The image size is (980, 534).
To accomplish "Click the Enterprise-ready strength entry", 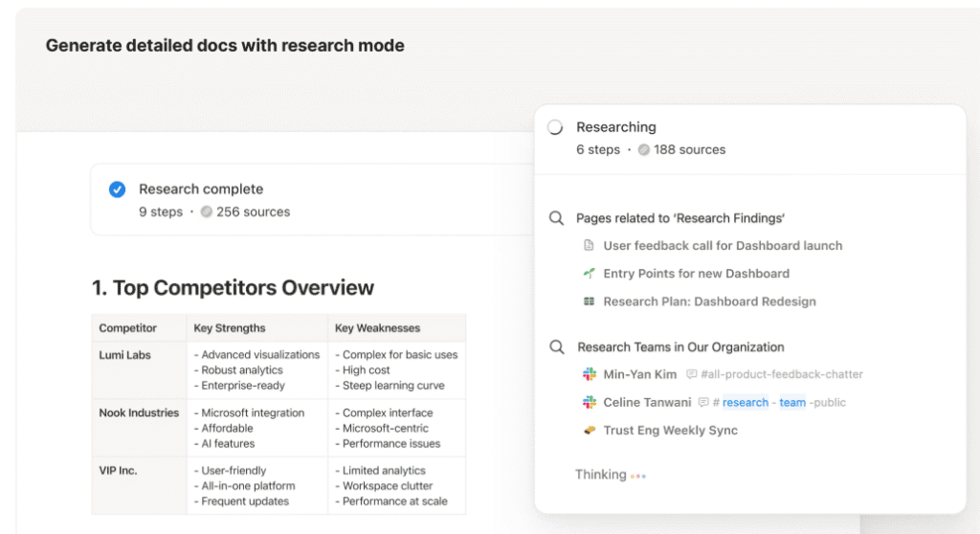I will [239, 386].
